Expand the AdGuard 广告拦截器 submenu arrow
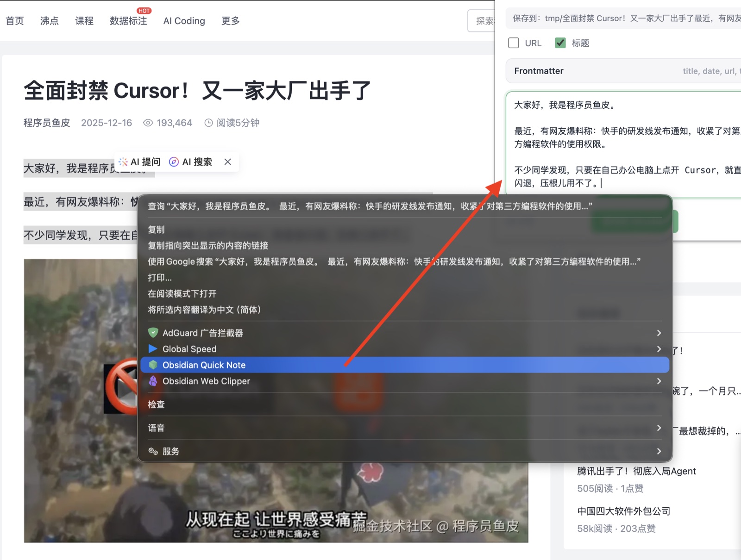This screenshot has width=741, height=560. 659,333
